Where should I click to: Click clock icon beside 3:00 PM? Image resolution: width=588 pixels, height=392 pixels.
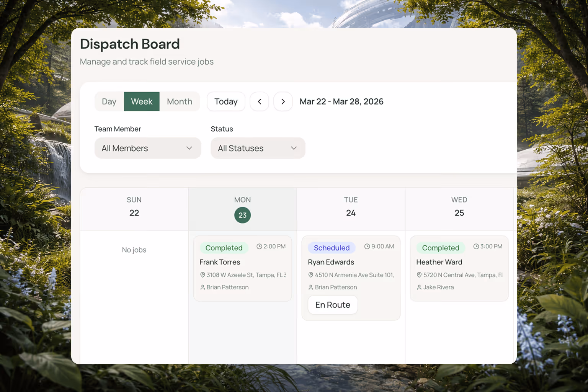[476, 247]
